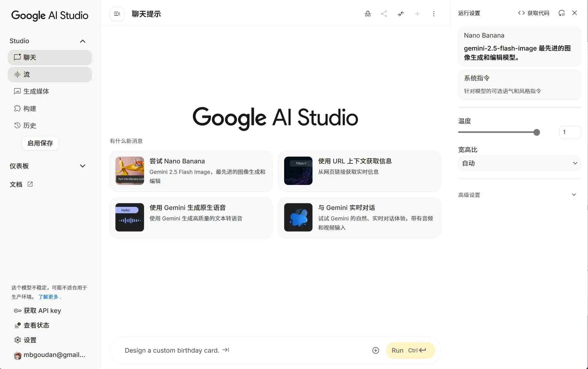
Task: Open 历史 to view past chats
Action: pyautogui.click(x=30, y=125)
